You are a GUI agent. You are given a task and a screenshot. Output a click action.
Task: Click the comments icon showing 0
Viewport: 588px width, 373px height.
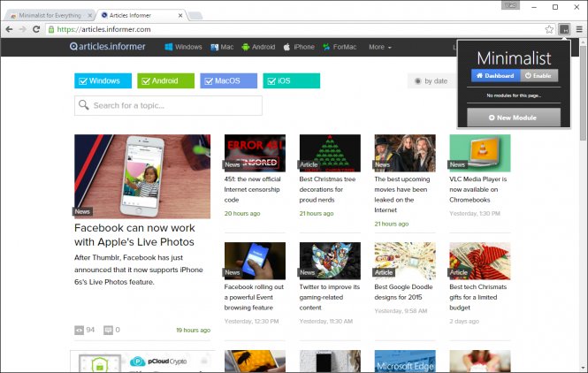108,331
